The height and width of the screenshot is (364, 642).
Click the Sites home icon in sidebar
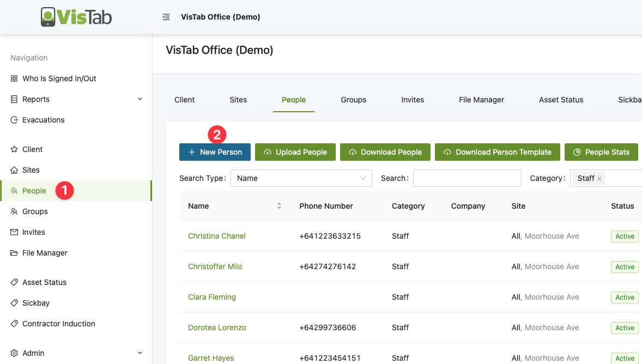(14, 170)
